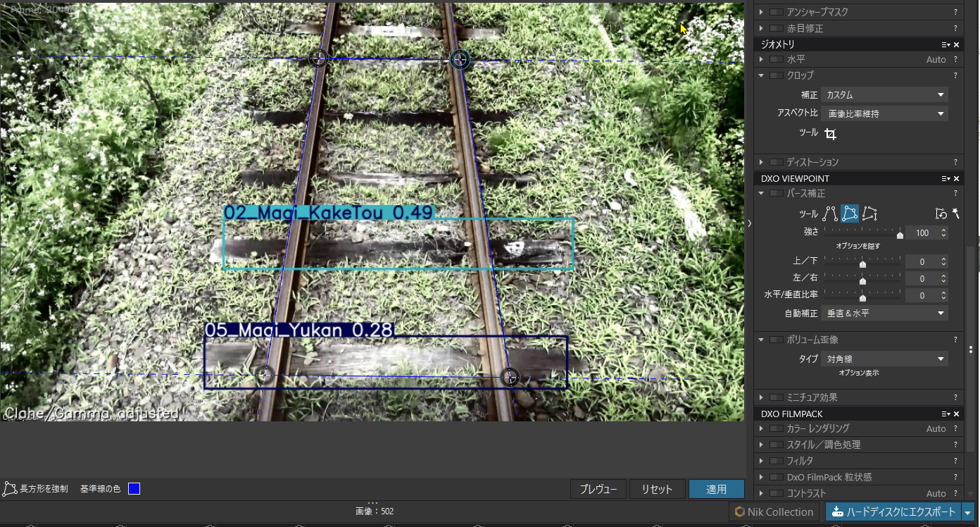
Task: Select the rectangle perspective correction tool
Action: [x=850, y=213]
